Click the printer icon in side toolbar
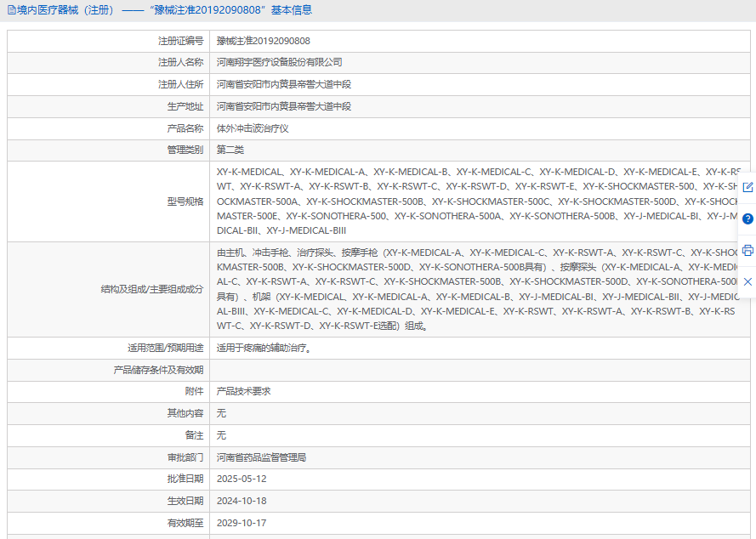756x539 pixels. (747, 250)
